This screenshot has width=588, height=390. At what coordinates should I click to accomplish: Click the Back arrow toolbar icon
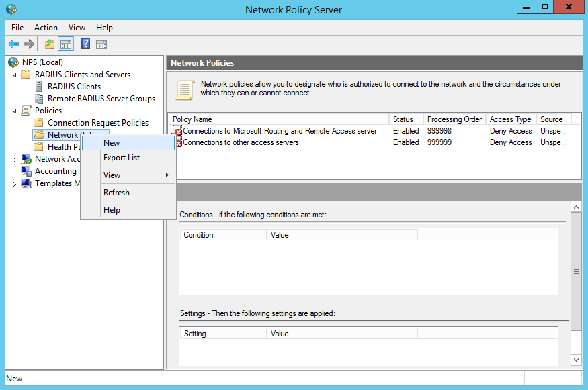[13, 44]
